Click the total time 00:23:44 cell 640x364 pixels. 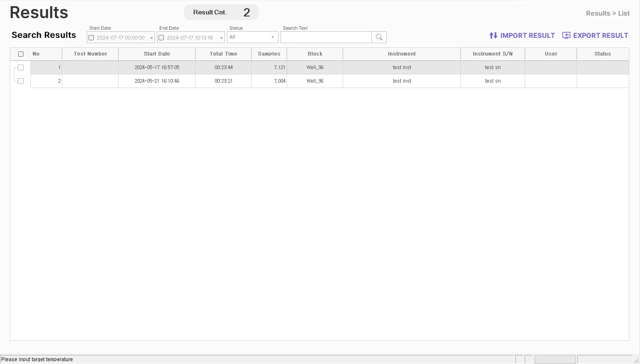click(224, 67)
